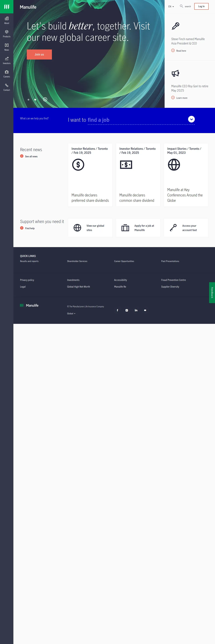
Task: Click the microphone icon above Steve Finch news
Action: click(175, 26)
